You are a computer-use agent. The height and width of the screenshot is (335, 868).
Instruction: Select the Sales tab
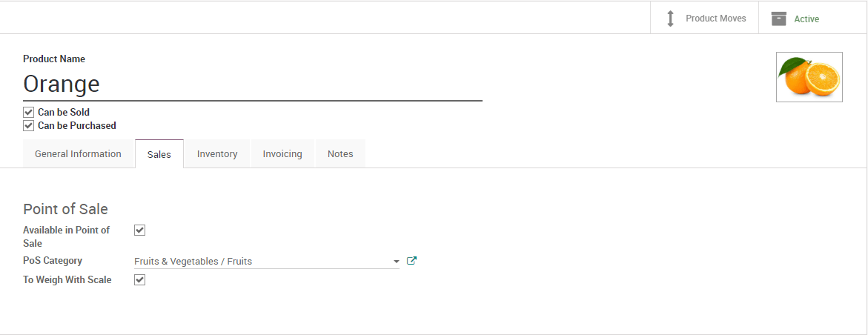[159, 154]
